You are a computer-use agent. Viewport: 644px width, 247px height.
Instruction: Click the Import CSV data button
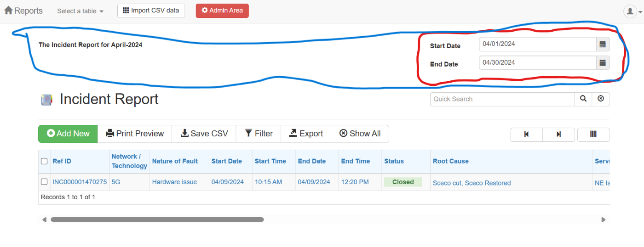tap(151, 11)
